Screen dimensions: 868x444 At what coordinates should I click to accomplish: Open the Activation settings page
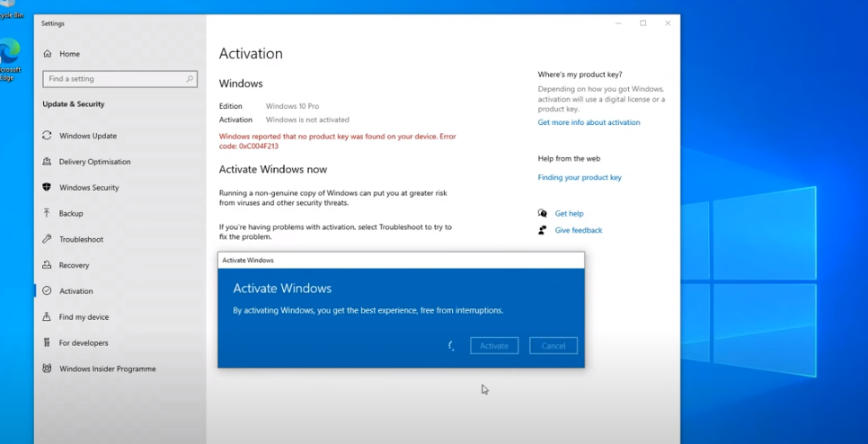click(x=75, y=291)
